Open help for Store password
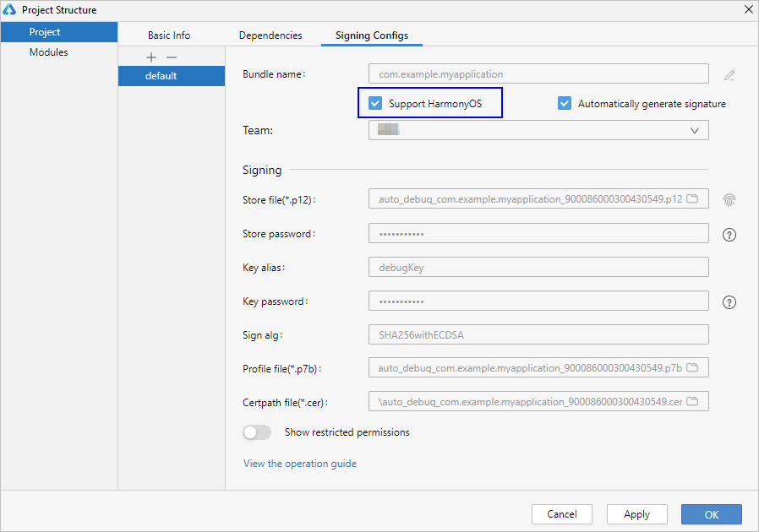Image resolution: width=759 pixels, height=532 pixels. (x=729, y=235)
